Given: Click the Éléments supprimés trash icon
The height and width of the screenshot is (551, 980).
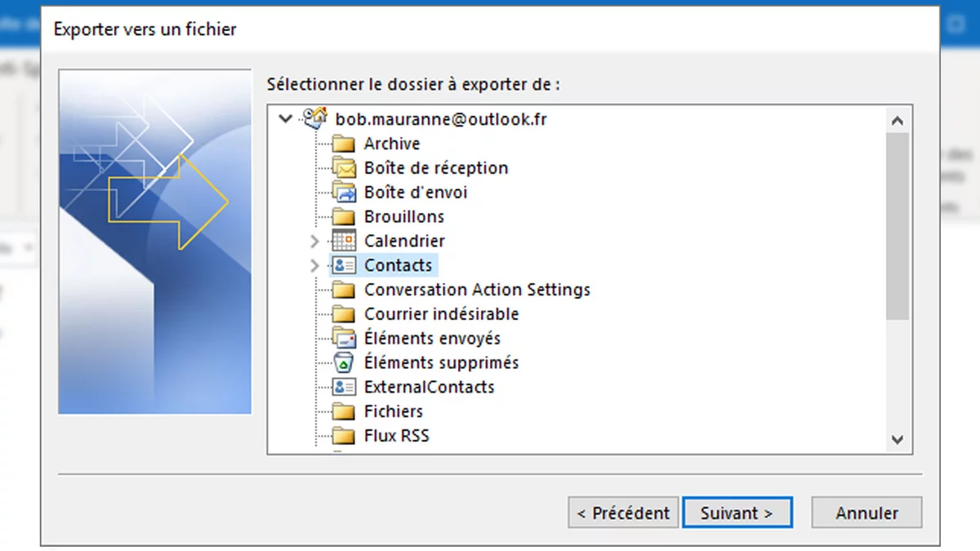Looking at the screenshot, I should click(x=344, y=362).
